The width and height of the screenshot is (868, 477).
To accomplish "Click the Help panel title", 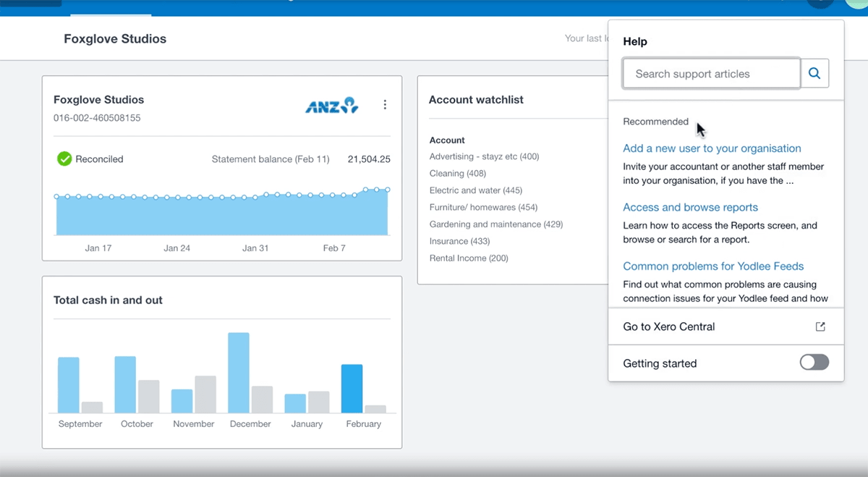I will (x=635, y=42).
